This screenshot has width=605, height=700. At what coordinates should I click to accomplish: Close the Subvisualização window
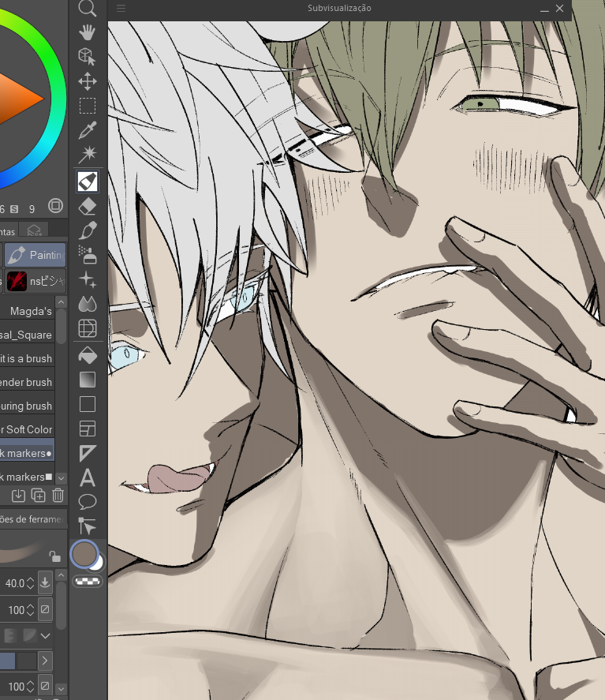[559, 8]
